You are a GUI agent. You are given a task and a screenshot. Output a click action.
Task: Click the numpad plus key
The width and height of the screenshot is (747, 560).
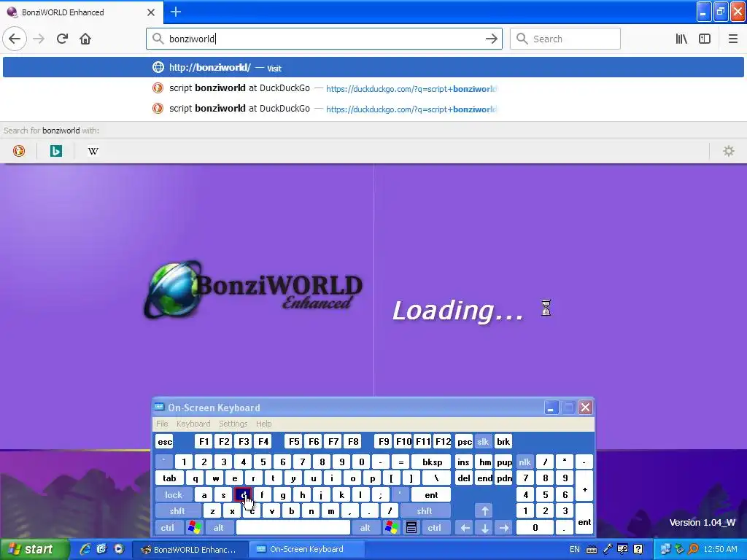click(584, 486)
